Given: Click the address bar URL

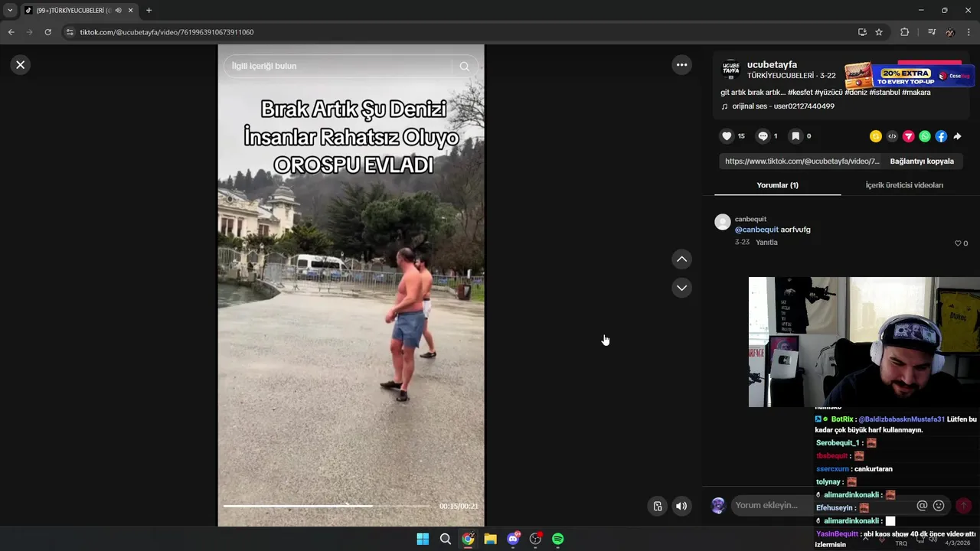Looking at the screenshot, I should [166, 32].
